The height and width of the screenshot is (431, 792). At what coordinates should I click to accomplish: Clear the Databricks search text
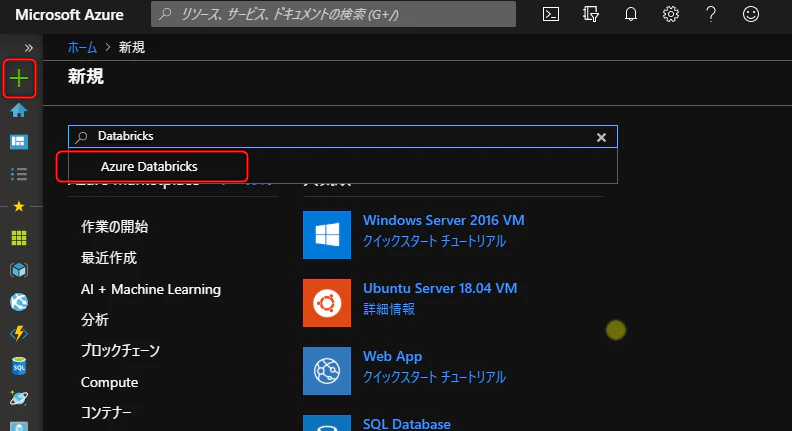pyautogui.click(x=601, y=137)
